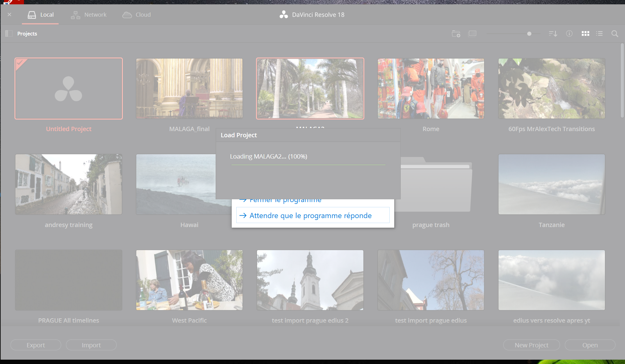Click the new folder icon

tap(456, 34)
